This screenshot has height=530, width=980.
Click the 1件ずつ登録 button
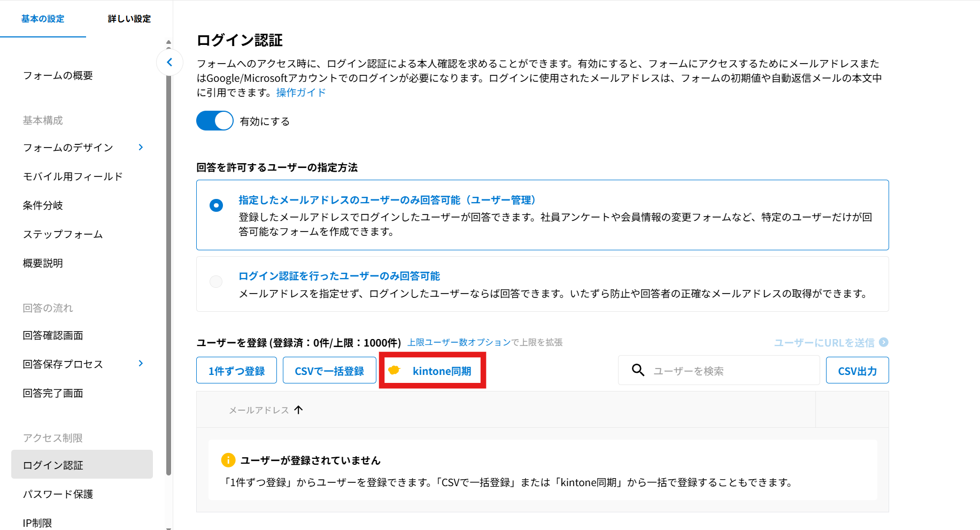pyautogui.click(x=236, y=371)
